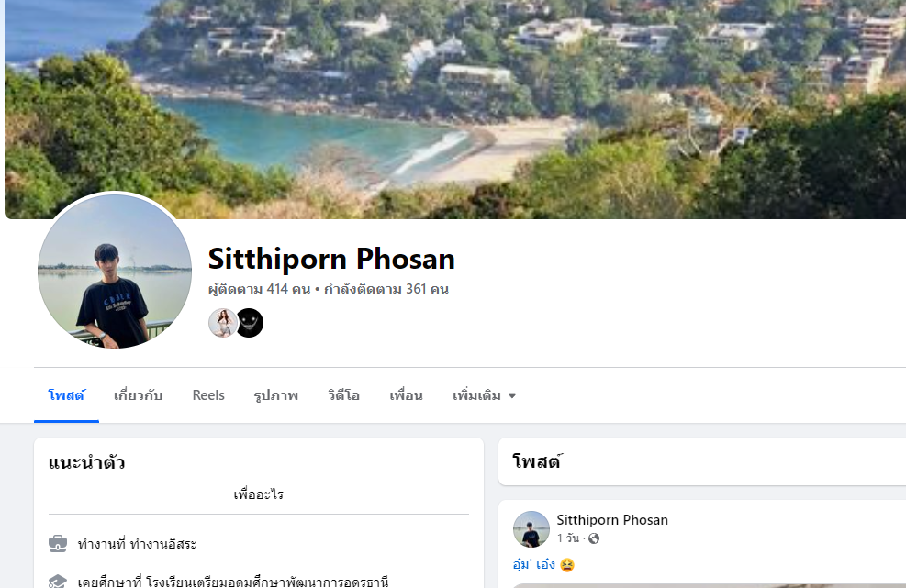Expand the เพิ่มเติม dropdown arrow
This screenshot has width=906, height=588.
512,395
